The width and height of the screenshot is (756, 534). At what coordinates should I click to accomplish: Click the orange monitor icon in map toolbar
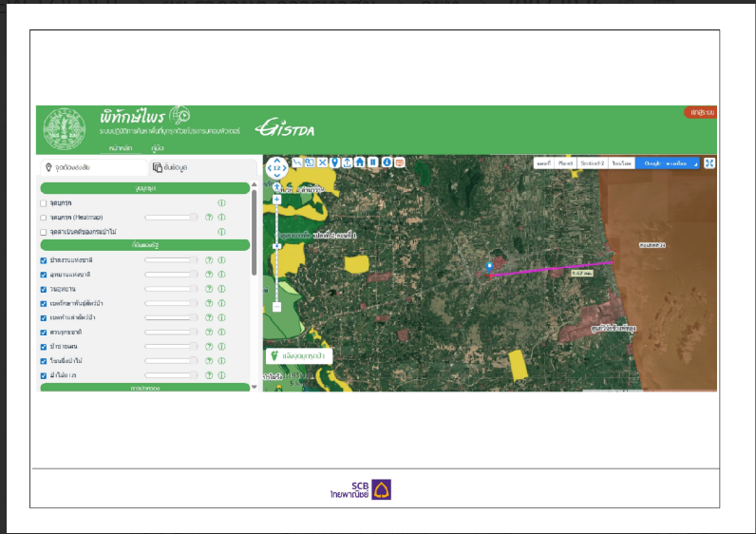click(x=399, y=162)
